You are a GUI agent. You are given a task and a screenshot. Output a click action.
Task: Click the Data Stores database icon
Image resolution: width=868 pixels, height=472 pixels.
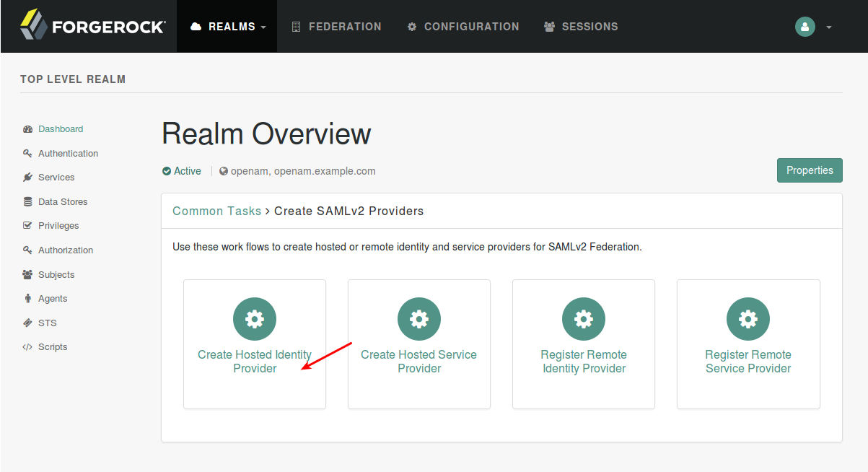(x=27, y=202)
